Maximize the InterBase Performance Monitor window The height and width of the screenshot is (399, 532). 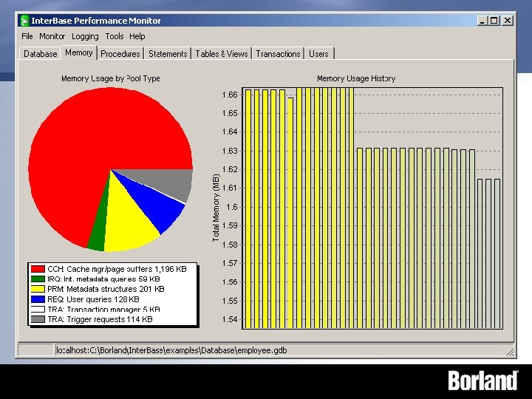[x=494, y=21]
